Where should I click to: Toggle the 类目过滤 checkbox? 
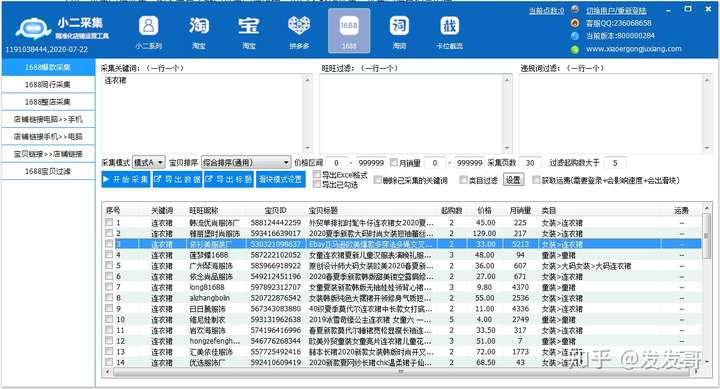[463, 180]
